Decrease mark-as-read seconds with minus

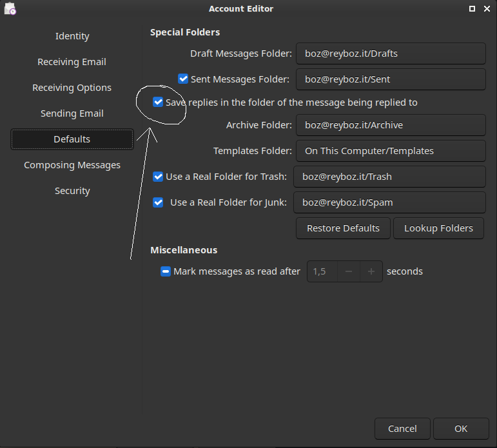pos(349,271)
